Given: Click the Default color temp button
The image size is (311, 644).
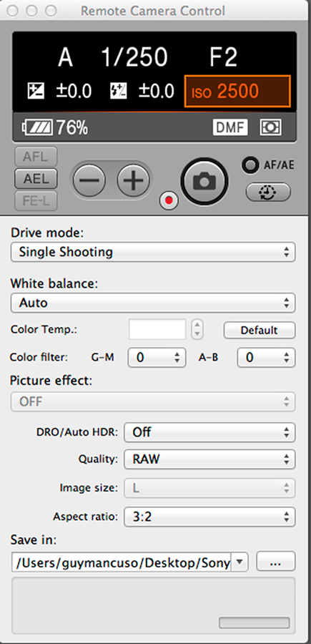Looking at the screenshot, I should [259, 330].
